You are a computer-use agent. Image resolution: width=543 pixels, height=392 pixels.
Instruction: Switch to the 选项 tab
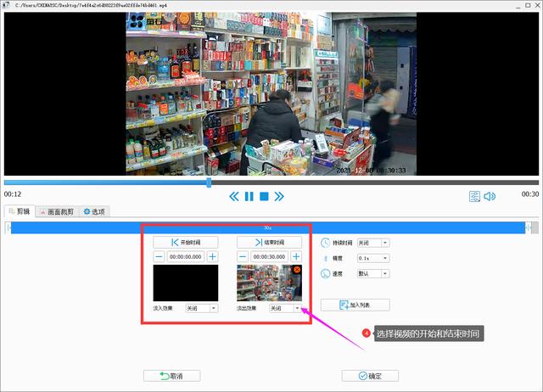(x=94, y=211)
